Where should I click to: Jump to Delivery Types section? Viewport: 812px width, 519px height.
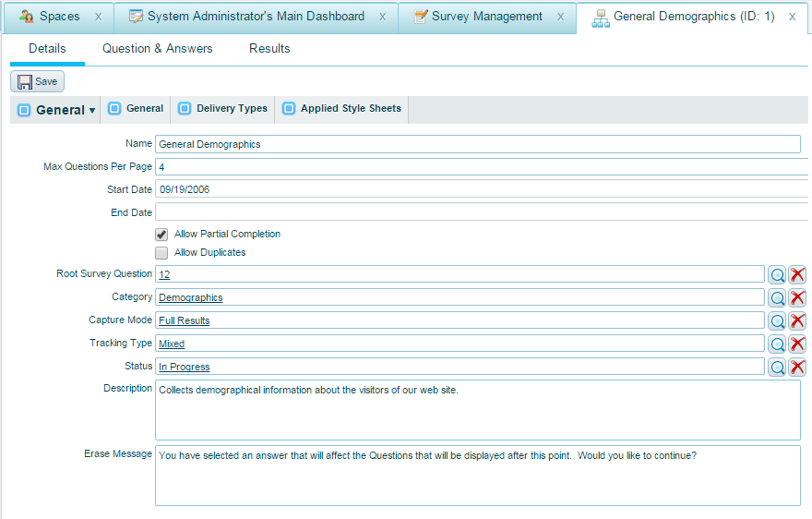[223, 109]
